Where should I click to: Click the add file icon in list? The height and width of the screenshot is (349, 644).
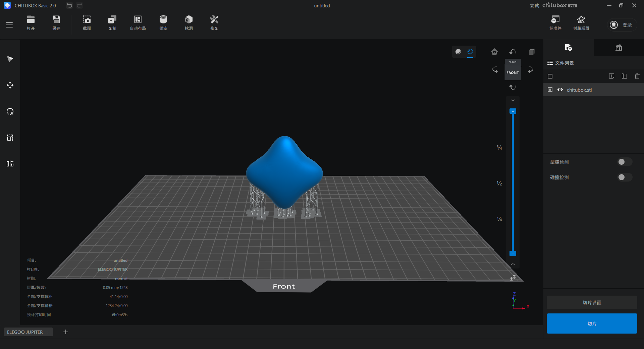[x=612, y=76]
